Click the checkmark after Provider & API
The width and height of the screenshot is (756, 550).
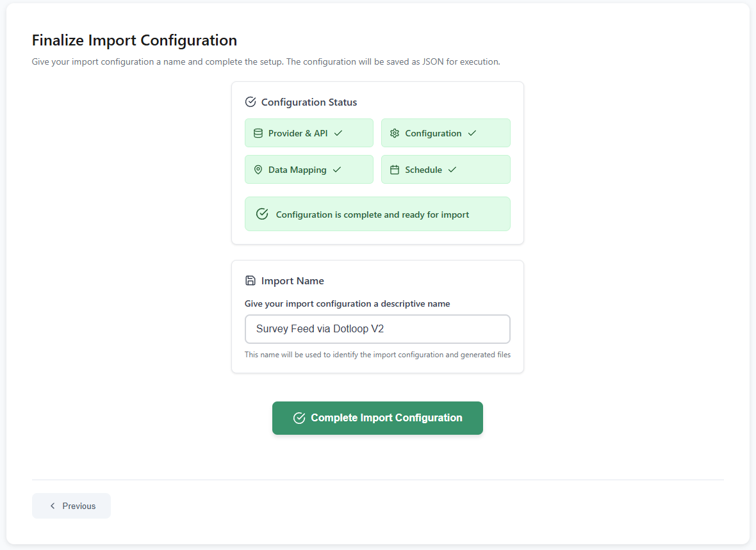(x=338, y=133)
